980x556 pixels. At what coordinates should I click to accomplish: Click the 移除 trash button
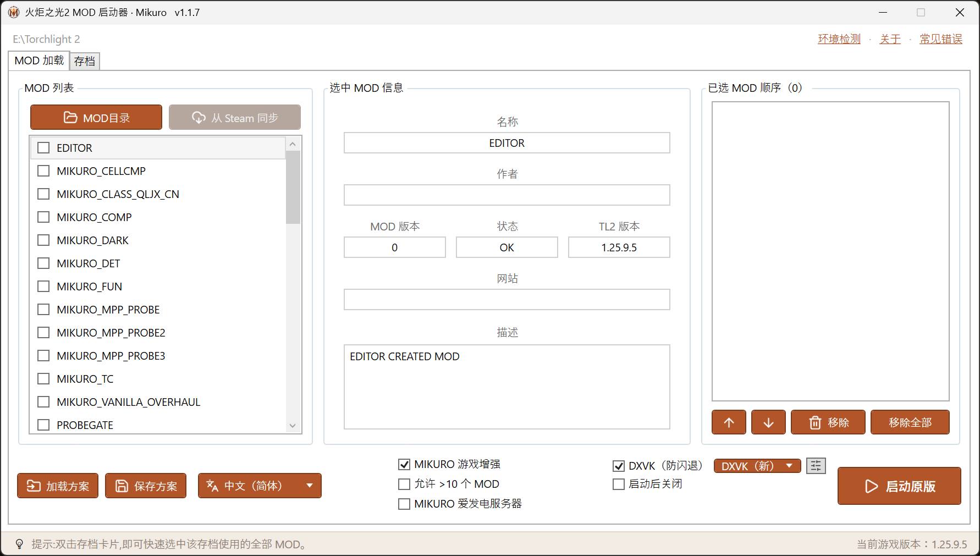(x=828, y=422)
